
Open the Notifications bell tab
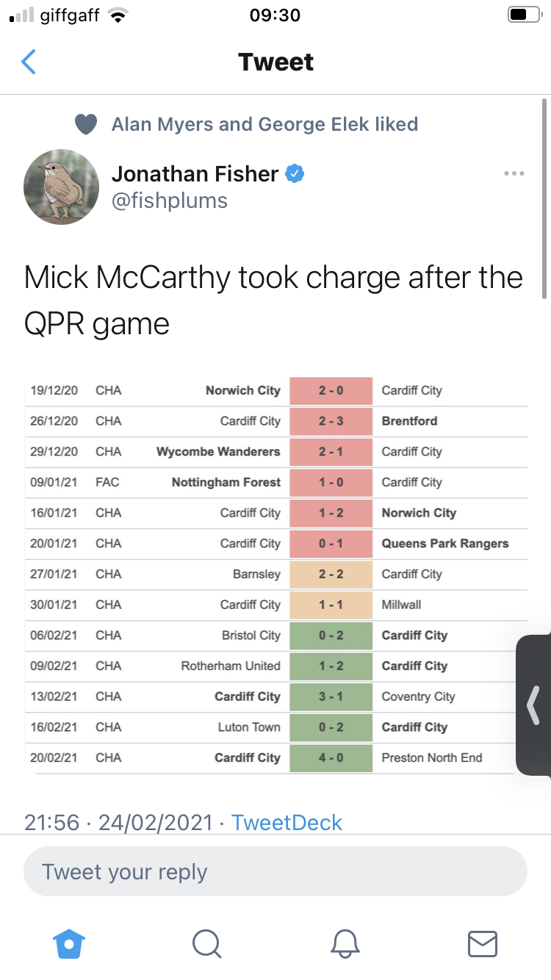(x=345, y=943)
